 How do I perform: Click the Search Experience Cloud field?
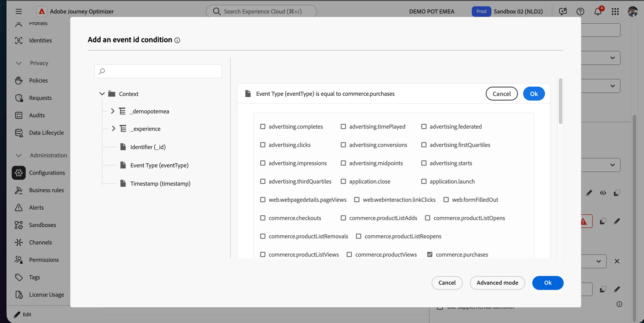pos(261,12)
